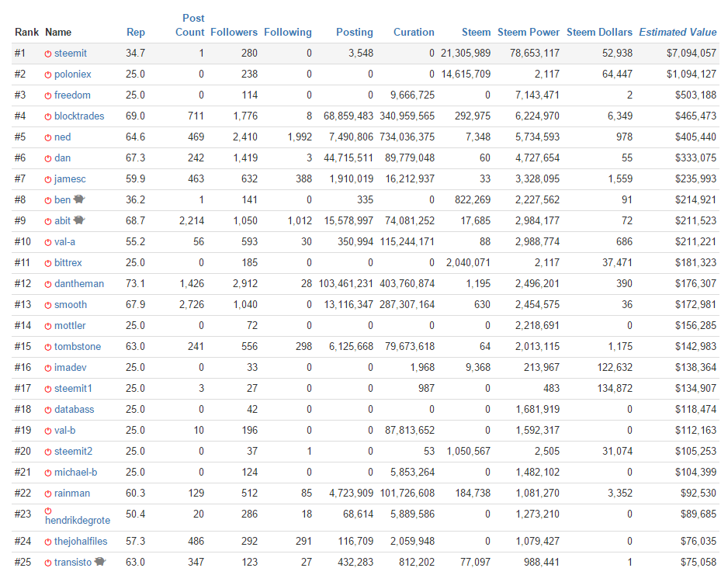Select the power icon beside michael-b
The height and width of the screenshot is (575, 728).
(x=48, y=473)
